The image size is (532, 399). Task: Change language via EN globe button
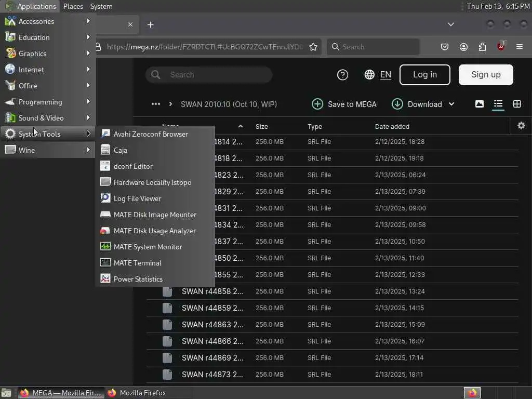point(378,75)
